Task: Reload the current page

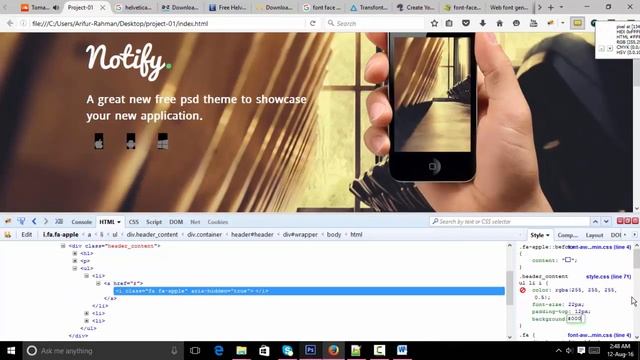Action: (x=313, y=24)
